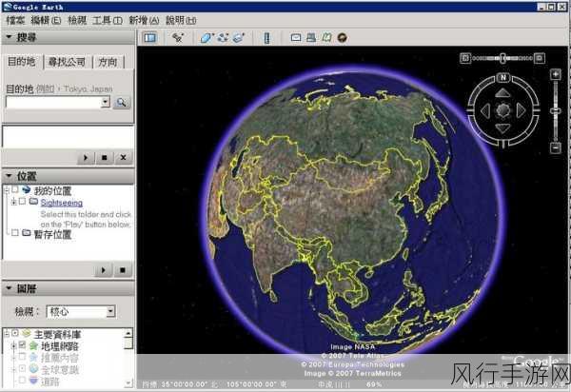
Task: Open the 編輯 menu
Action: [x=46, y=20]
